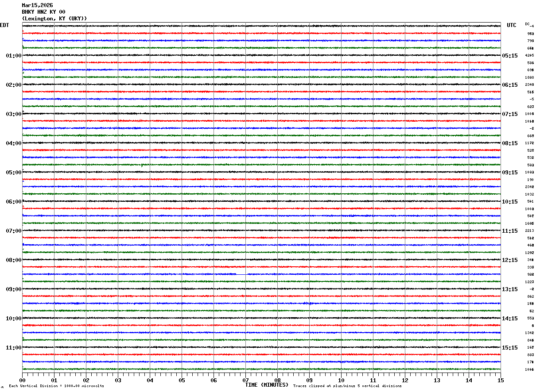
Task: Click the Lexington, KY (UKY) location text
Action: point(54,19)
